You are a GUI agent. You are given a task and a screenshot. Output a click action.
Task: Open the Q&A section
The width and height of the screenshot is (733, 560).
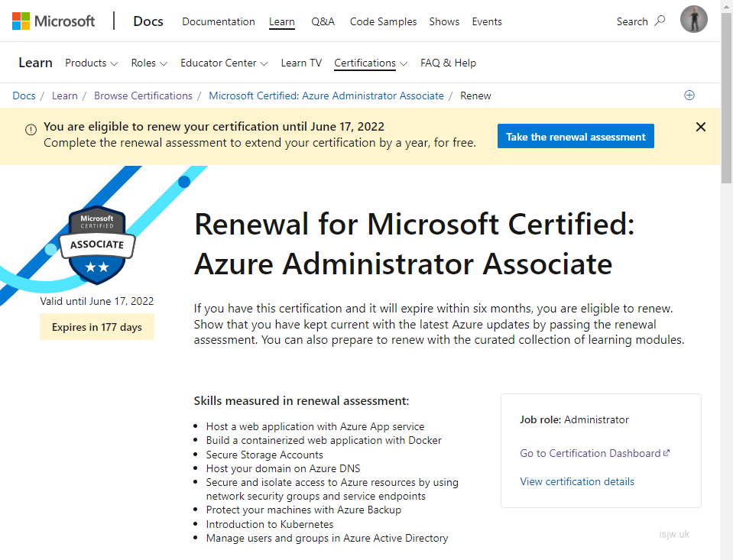[x=323, y=21]
